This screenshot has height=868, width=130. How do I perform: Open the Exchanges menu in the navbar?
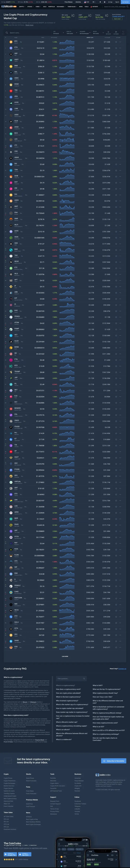click(x=61, y=6)
